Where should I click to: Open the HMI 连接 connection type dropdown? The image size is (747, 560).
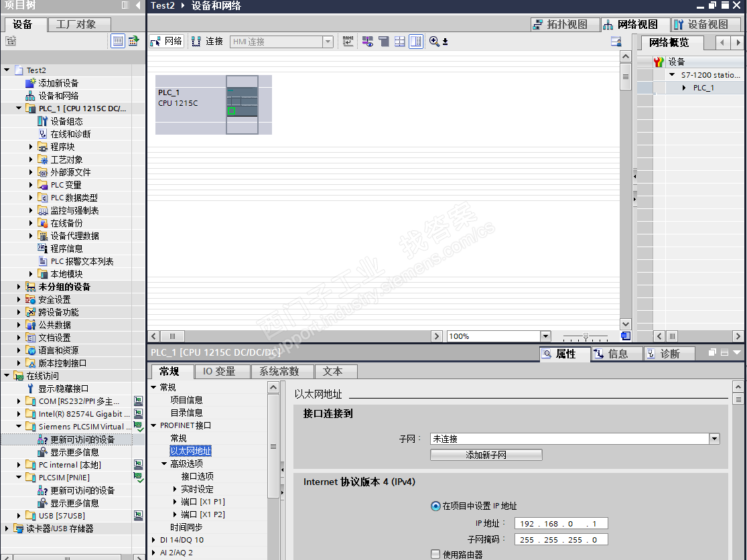click(328, 42)
